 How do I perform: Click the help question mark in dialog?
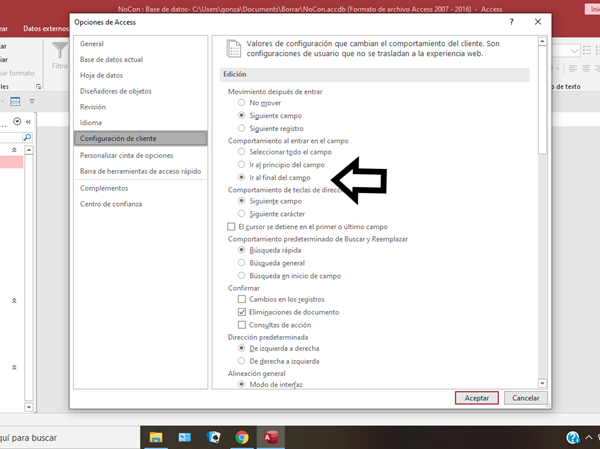512,22
